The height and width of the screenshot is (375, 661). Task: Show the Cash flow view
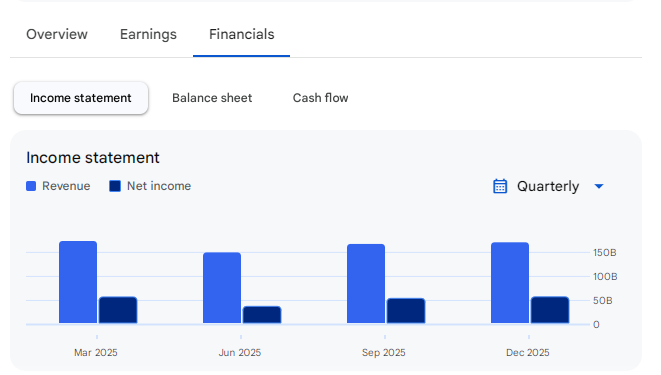pyautogui.click(x=320, y=98)
